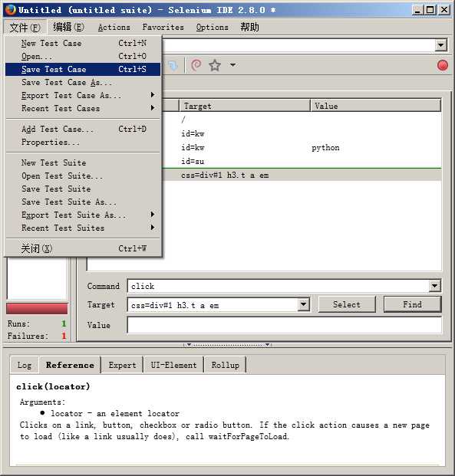
Task: Click into the Target input field
Action: [213, 305]
